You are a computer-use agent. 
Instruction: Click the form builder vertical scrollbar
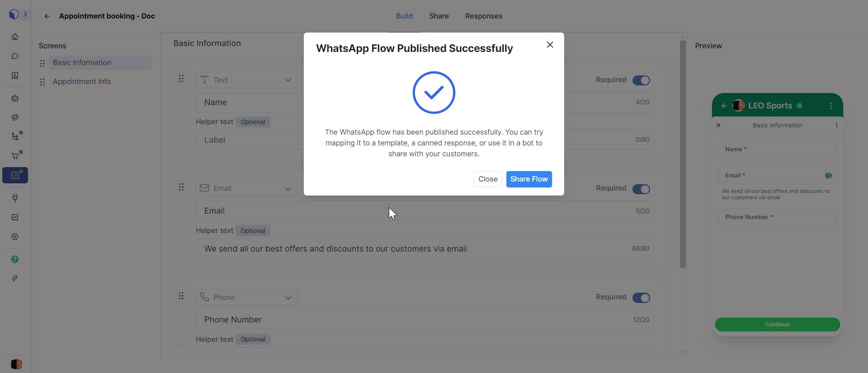tap(683, 154)
